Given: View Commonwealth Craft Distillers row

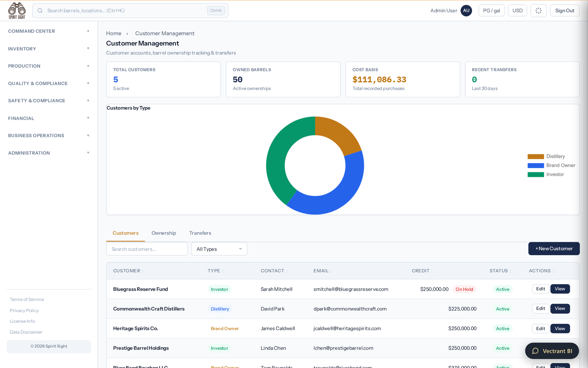Looking at the screenshot, I should pyautogui.click(x=560, y=308).
